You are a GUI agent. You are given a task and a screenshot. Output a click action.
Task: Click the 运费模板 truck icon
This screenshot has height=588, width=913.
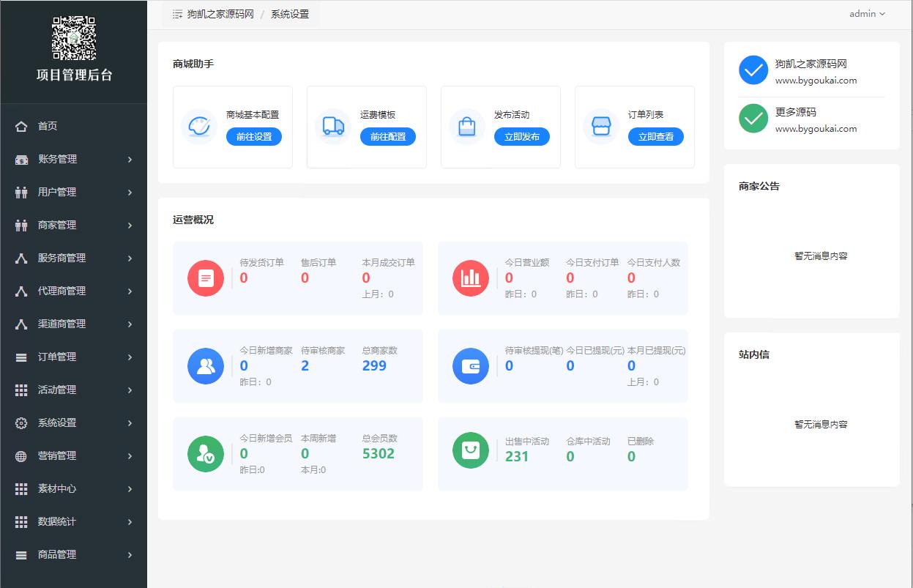[333, 127]
